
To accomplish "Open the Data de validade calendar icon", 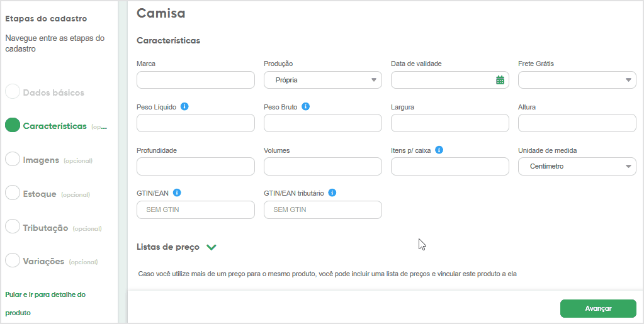I will (500, 80).
